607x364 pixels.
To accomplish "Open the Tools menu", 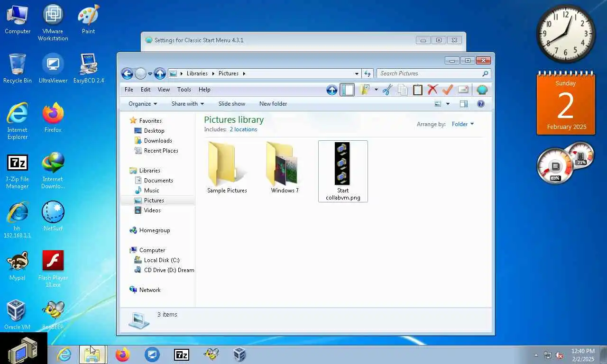I will [x=184, y=90].
